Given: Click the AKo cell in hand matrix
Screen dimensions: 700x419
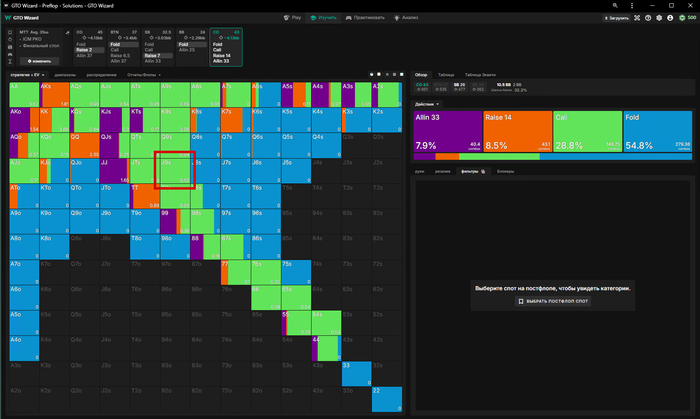Looking at the screenshot, I should (24, 120).
